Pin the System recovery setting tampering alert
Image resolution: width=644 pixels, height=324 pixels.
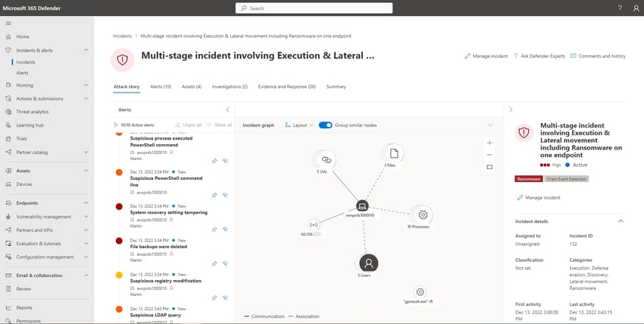(214, 229)
